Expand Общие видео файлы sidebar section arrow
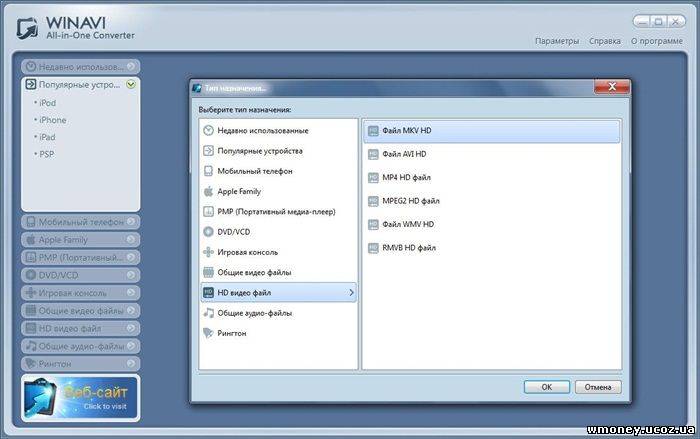The width and height of the screenshot is (700, 439). click(131, 310)
